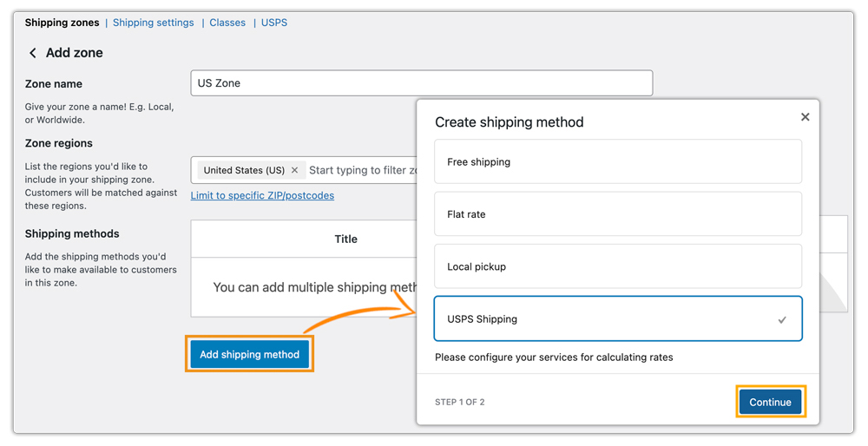Click the Create shipping method title
The image size is (868, 446).
pos(510,122)
